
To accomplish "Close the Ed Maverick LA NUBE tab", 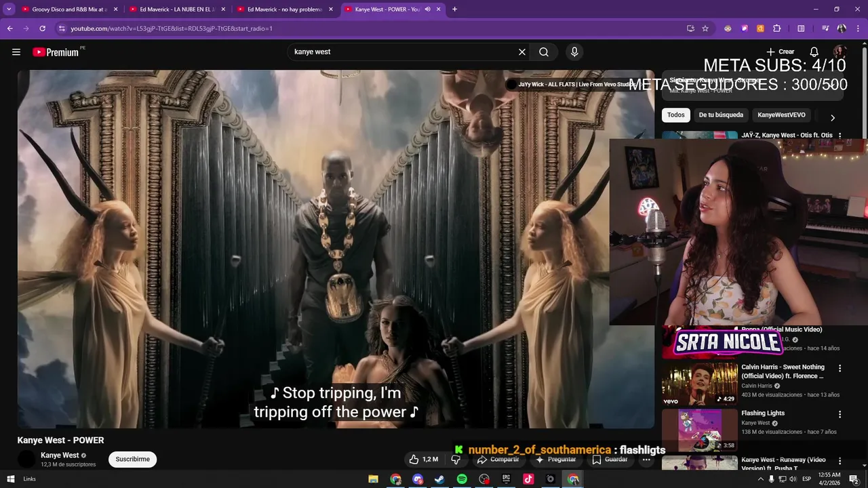I will click(223, 9).
